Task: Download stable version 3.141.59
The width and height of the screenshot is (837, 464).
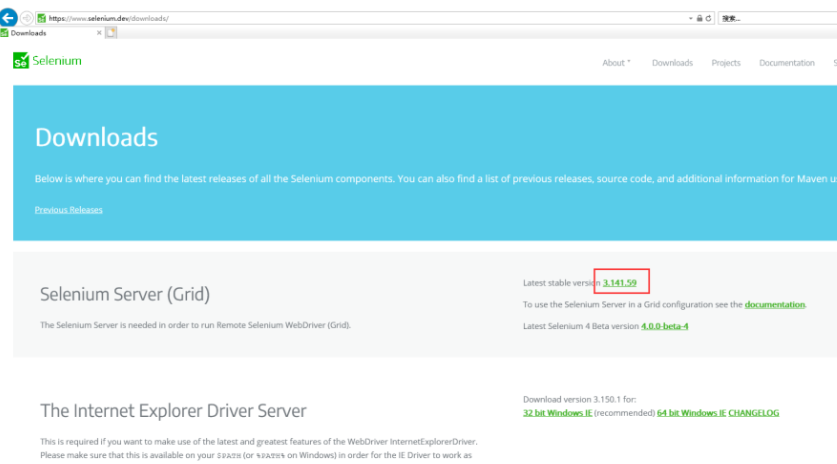Action: coord(620,282)
